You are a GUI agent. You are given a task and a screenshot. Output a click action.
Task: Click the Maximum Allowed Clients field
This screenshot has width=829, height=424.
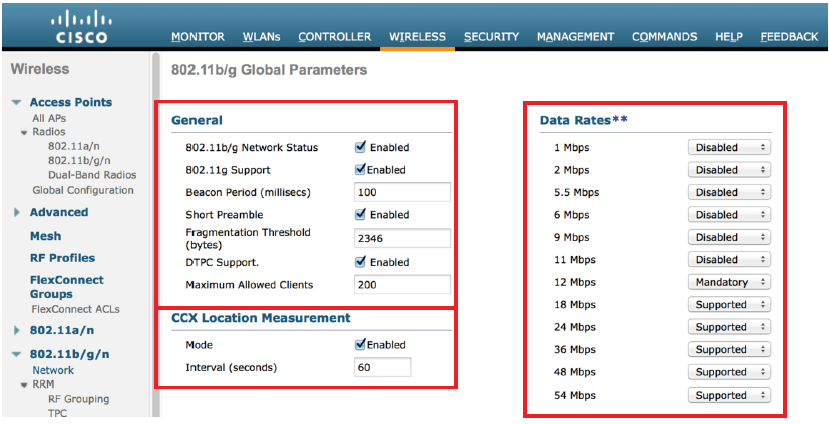pyautogui.click(x=402, y=285)
